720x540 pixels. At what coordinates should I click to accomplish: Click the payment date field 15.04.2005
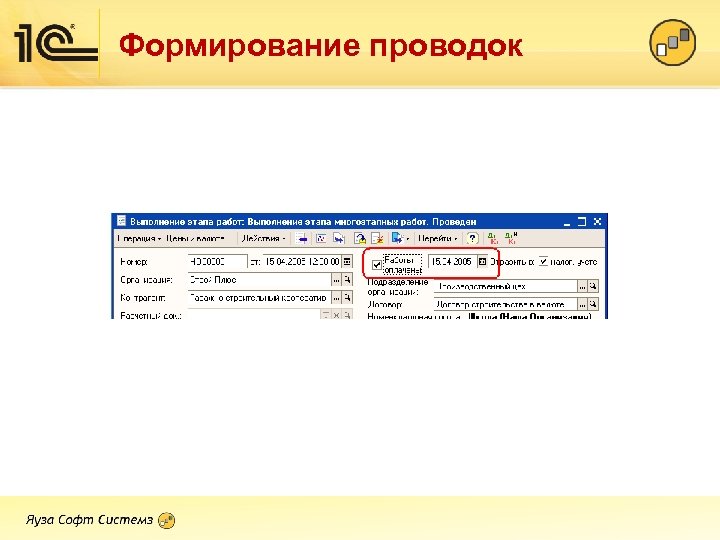pyautogui.click(x=452, y=262)
